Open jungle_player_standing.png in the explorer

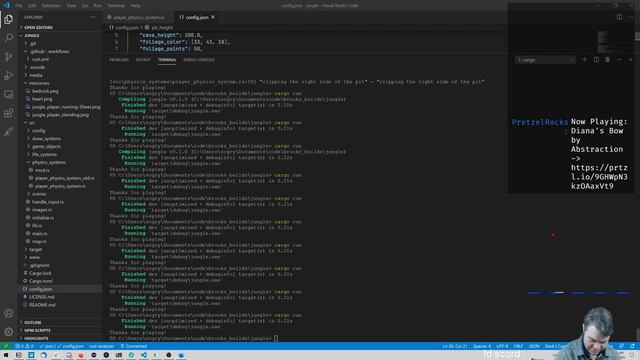point(60,115)
